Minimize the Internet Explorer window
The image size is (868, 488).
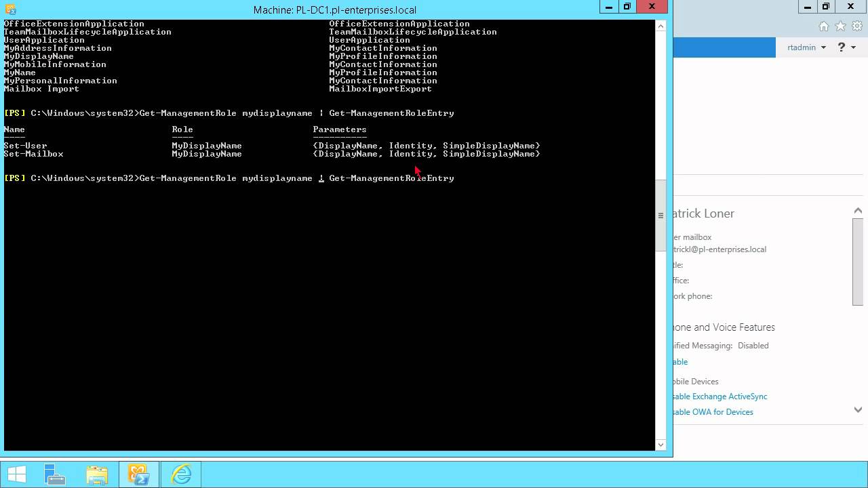coord(806,7)
